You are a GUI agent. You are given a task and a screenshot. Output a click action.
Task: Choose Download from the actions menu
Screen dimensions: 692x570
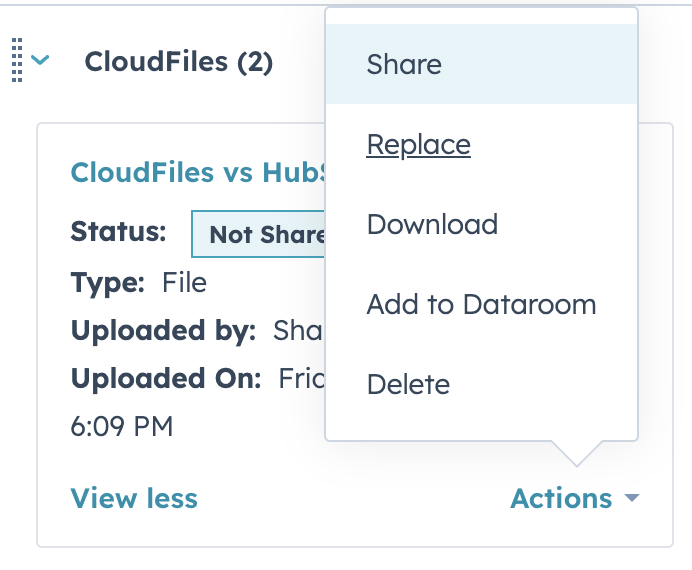pyautogui.click(x=481, y=224)
